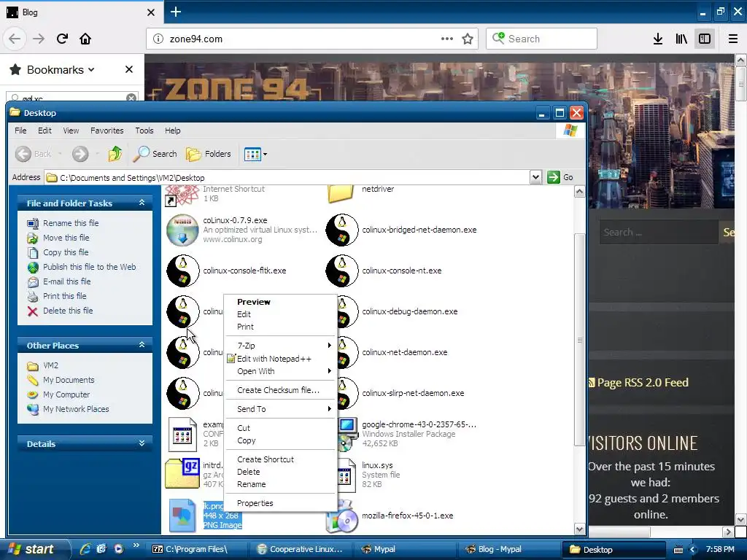Image resolution: width=747 pixels, height=560 pixels.
Task: Switch to Cooperative Linux taskbar window
Action: pyautogui.click(x=299, y=549)
